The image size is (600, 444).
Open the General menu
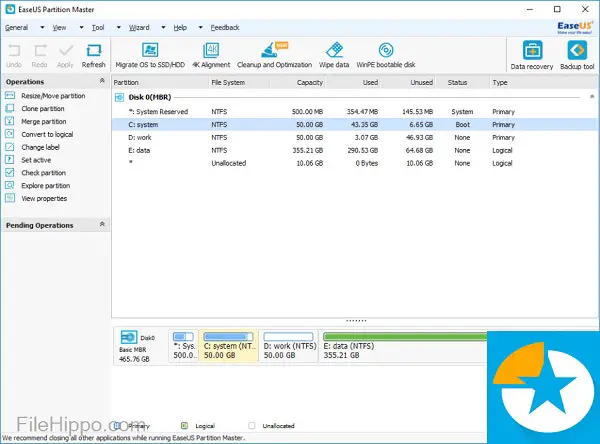coord(16,28)
